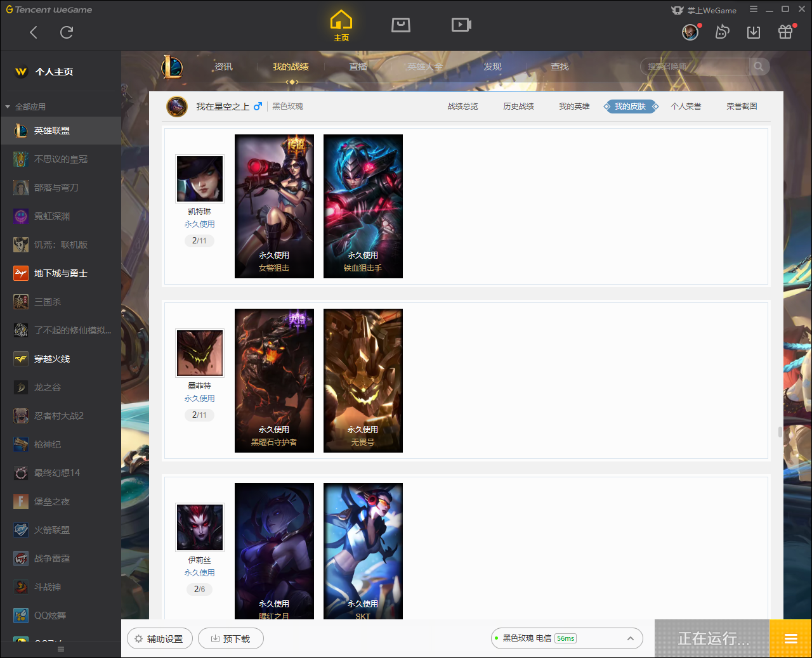Click the content area vertical scrollbar thumb
Image resolution: width=812 pixels, height=658 pixels.
tap(780, 432)
